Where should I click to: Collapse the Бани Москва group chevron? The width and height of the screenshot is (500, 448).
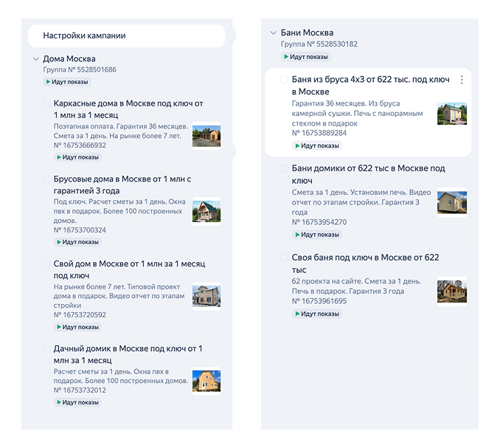click(x=274, y=32)
